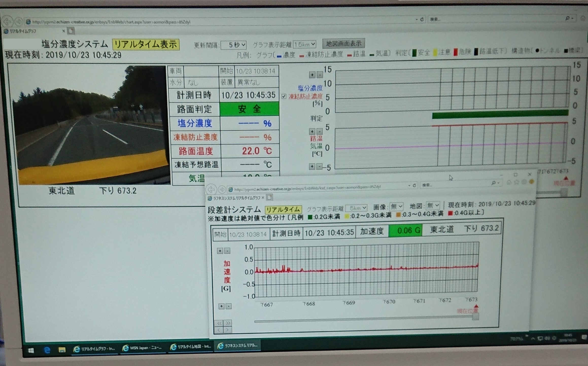
Task: Click slider handle under 現在位置 in back window
Action: [564, 192]
